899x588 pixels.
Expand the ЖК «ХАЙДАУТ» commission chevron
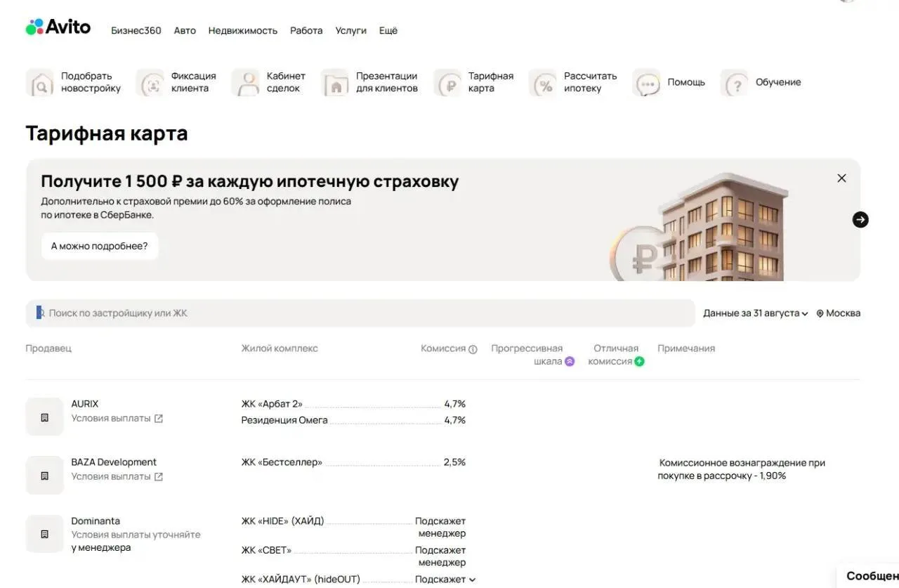[x=472, y=580]
